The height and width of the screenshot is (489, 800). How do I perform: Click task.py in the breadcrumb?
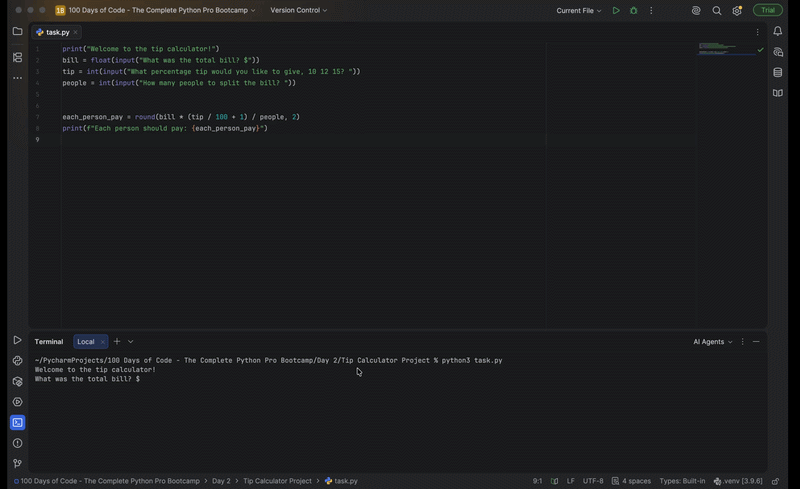341,481
